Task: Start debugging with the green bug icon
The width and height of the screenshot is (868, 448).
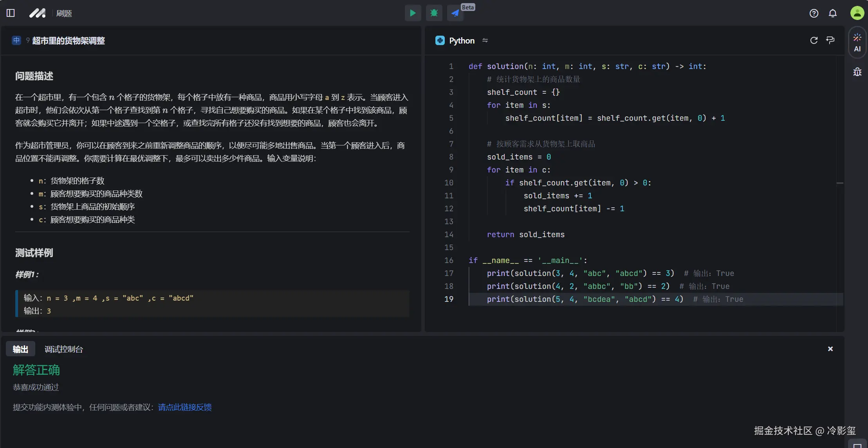Action: tap(433, 13)
